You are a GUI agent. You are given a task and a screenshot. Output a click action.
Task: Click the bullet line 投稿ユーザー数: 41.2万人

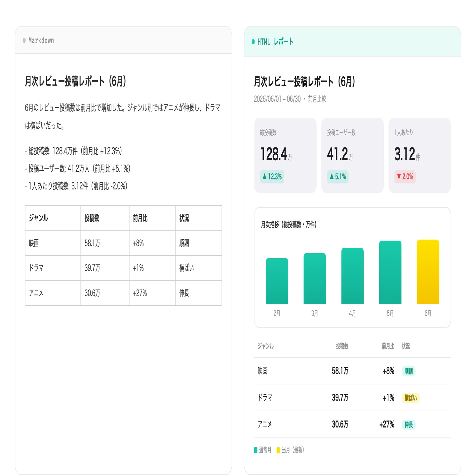78,169
